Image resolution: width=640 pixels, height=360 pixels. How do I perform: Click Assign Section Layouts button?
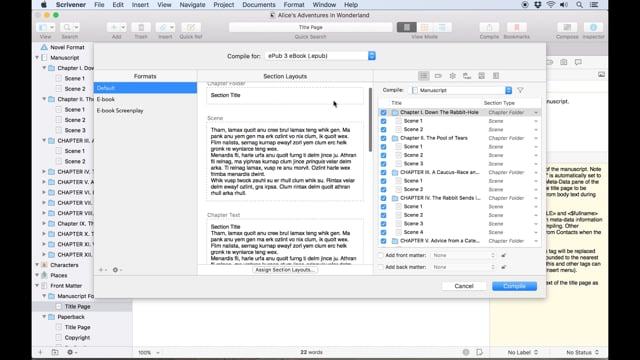pyautogui.click(x=285, y=270)
